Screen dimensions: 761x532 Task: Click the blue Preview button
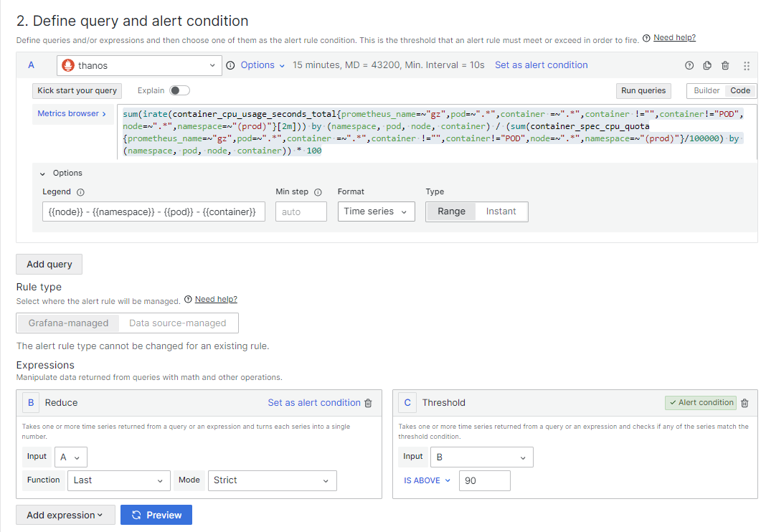click(x=156, y=515)
